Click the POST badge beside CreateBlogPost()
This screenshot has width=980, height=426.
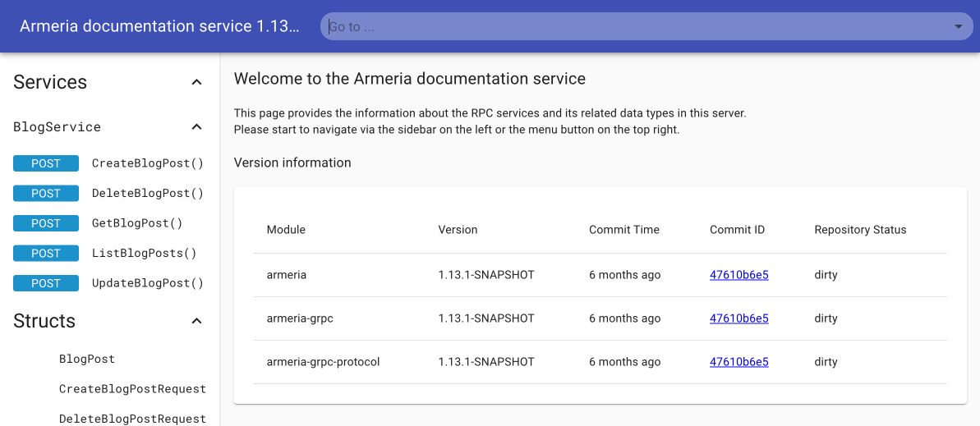click(46, 163)
